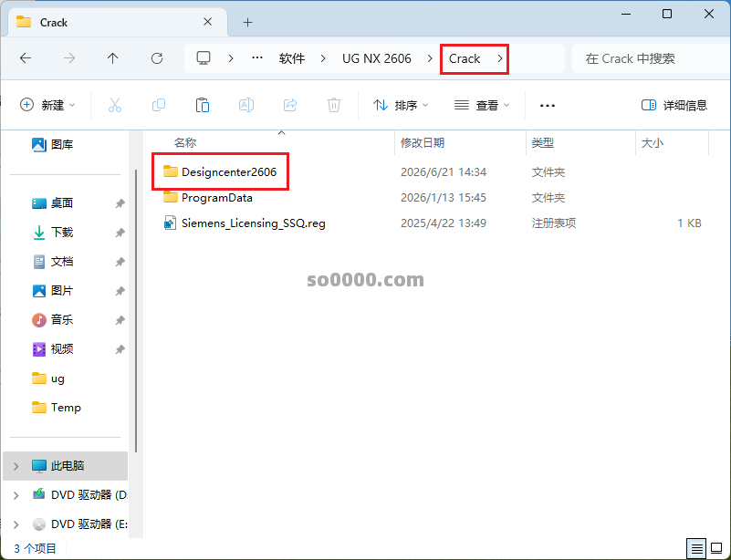Click the date 2026/1/13 15:45

tap(444, 198)
